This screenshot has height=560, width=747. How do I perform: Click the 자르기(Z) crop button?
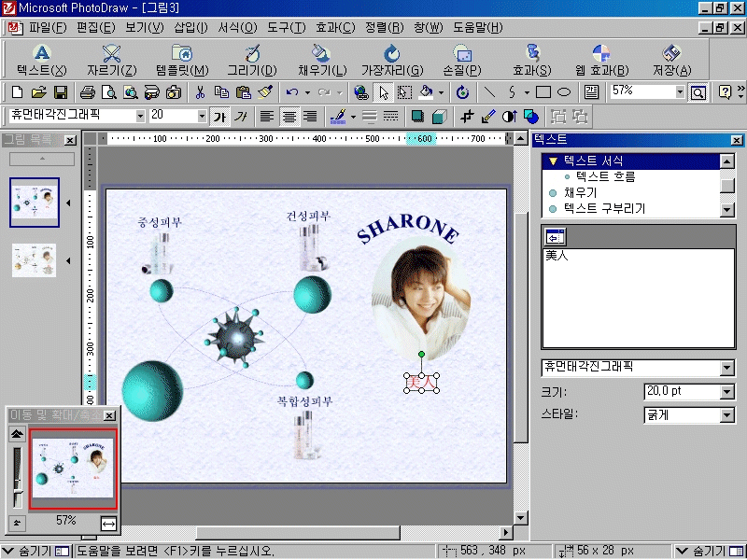click(111, 60)
